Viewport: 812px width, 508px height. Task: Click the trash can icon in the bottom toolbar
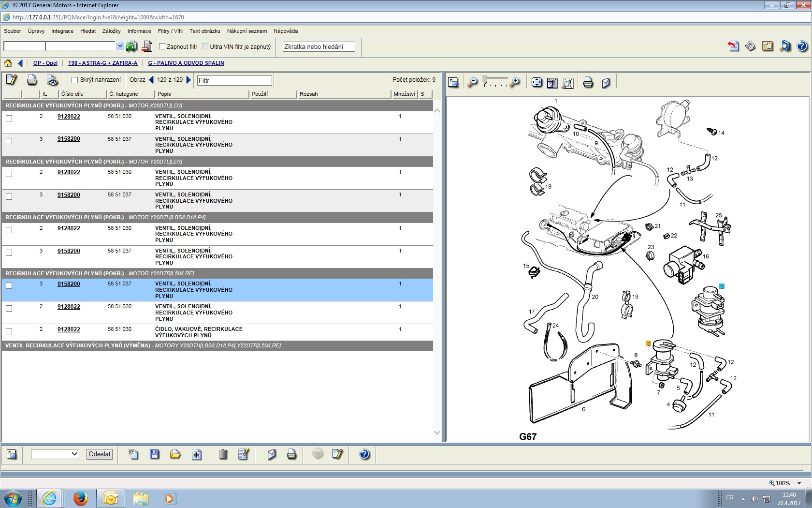tap(223, 454)
